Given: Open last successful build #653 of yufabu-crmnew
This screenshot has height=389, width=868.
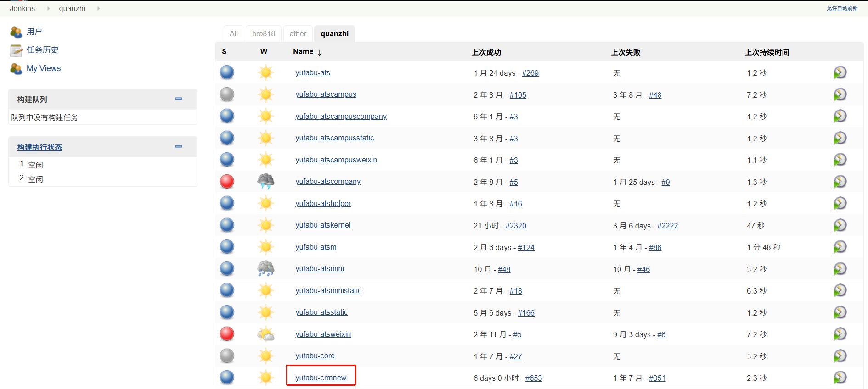Looking at the screenshot, I should (x=534, y=378).
